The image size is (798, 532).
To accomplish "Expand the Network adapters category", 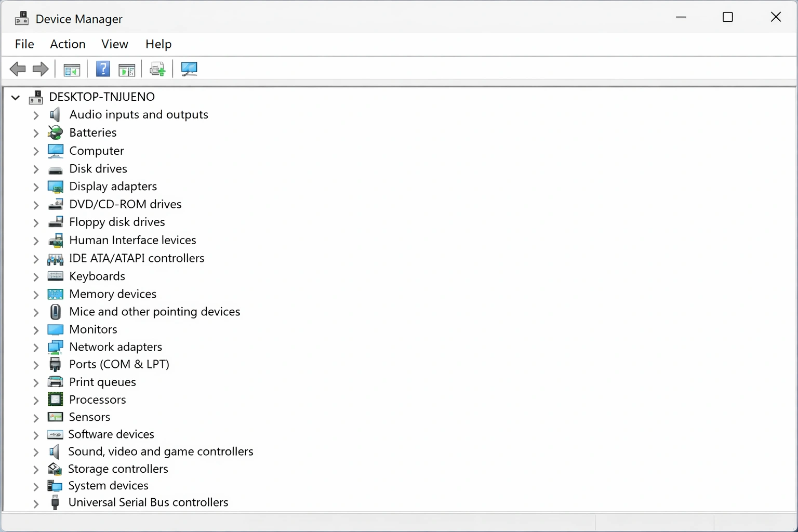I will [x=35, y=348].
